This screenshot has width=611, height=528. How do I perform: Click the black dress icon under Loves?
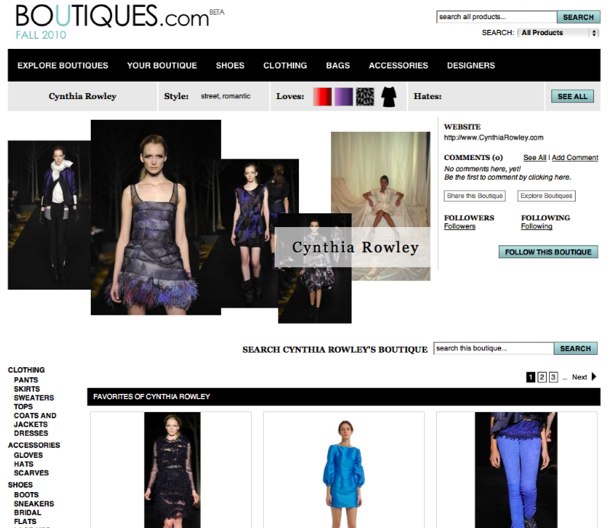[388, 97]
